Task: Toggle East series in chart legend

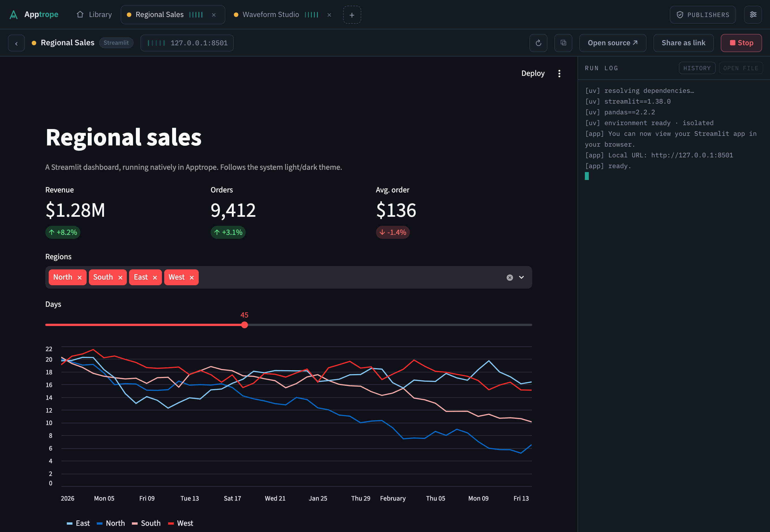Action: click(78, 523)
